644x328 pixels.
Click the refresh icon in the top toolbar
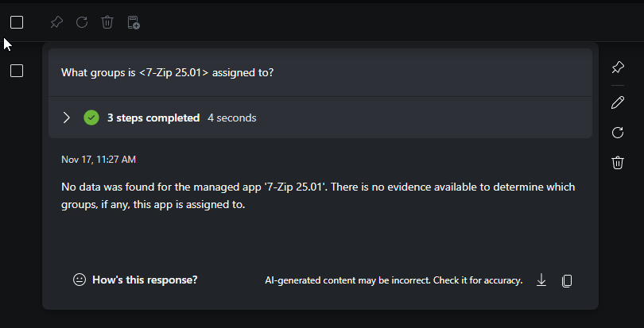point(82,22)
